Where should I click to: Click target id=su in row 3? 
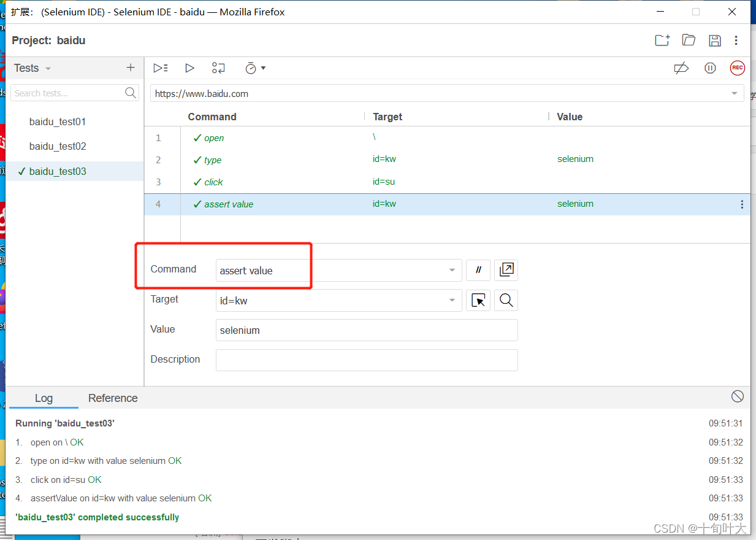384,182
